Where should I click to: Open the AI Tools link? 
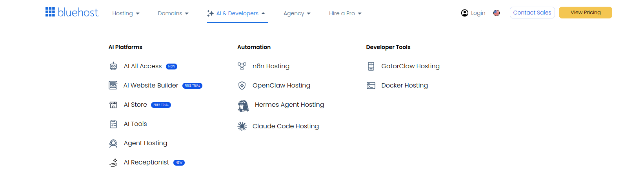pyautogui.click(x=135, y=124)
